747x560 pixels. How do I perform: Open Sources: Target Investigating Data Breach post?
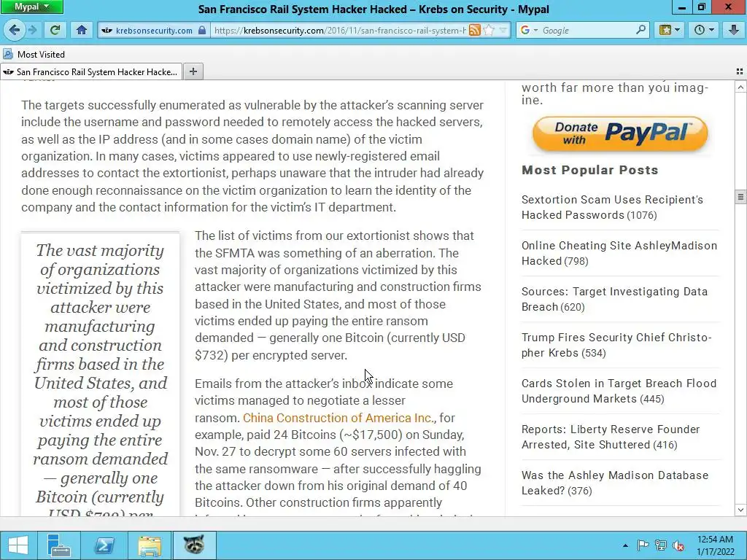pyautogui.click(x=614, y=299)
